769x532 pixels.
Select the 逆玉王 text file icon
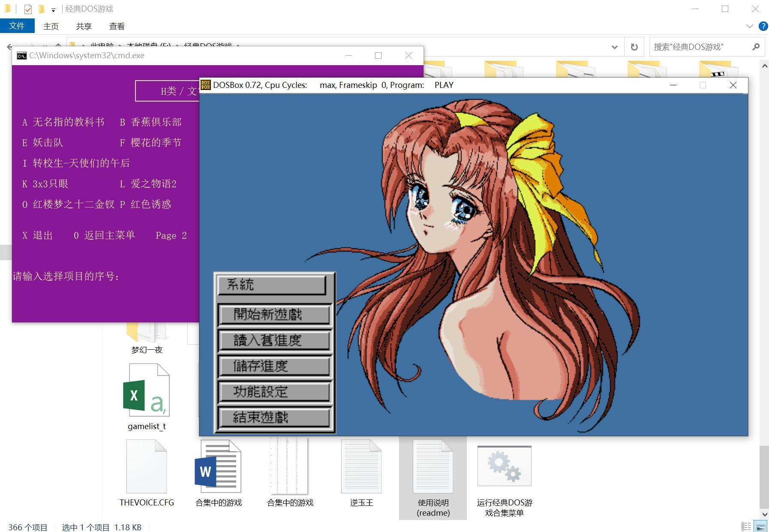pyautogui.click(x=361, y=466)
